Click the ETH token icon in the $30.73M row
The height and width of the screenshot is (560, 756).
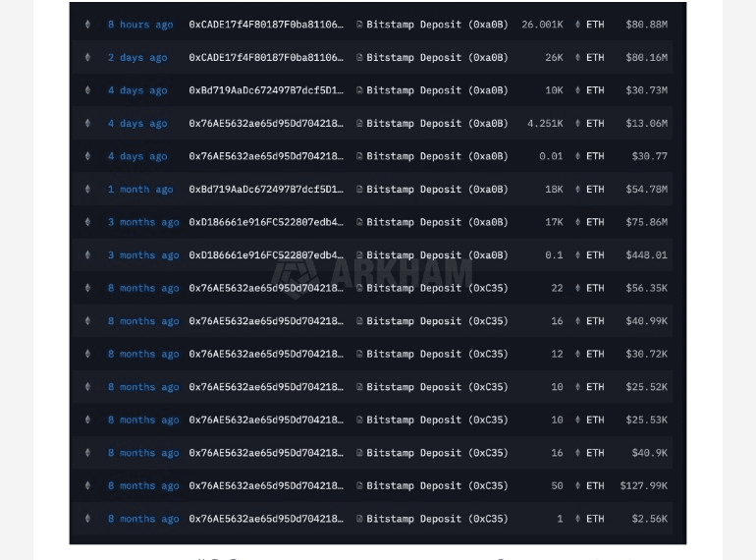pos(577,90)
